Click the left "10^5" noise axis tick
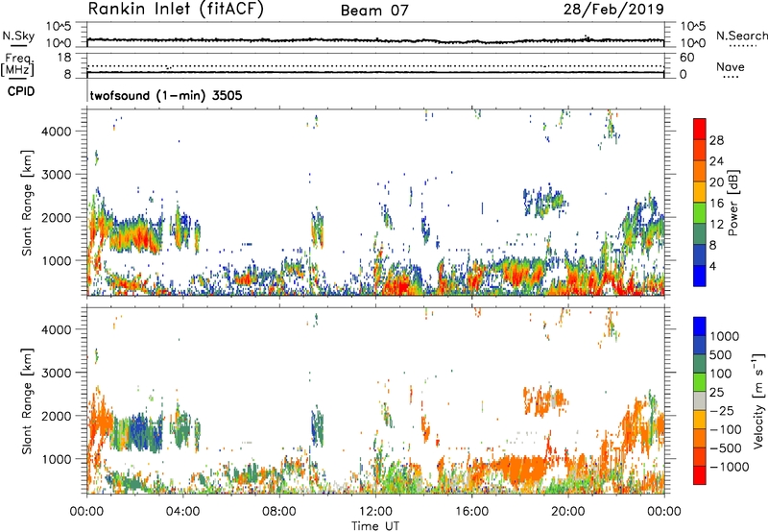Image resolution: width=768 pixels, height=532 pixels. point(60,27)
